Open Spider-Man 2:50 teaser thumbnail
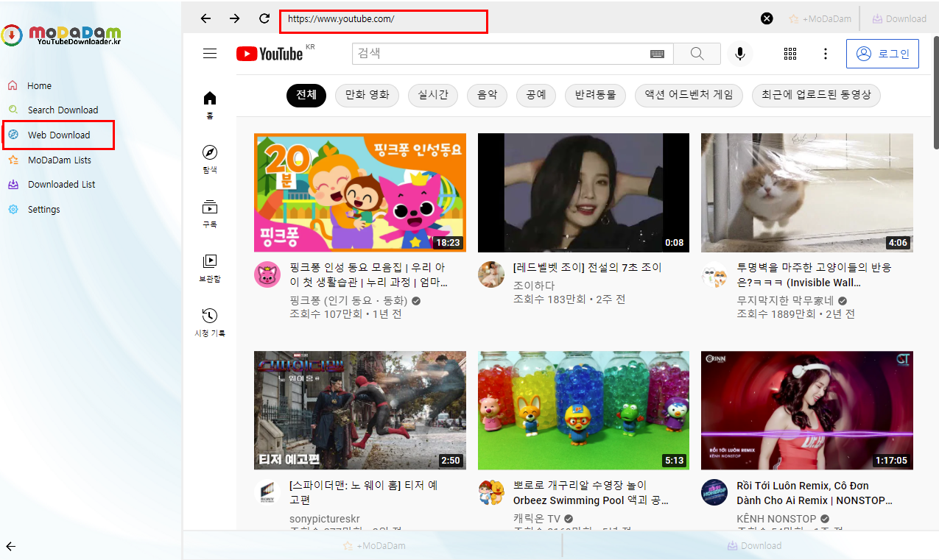The height and width of the screenshot is (560, 939). click(x=360, y=411)
